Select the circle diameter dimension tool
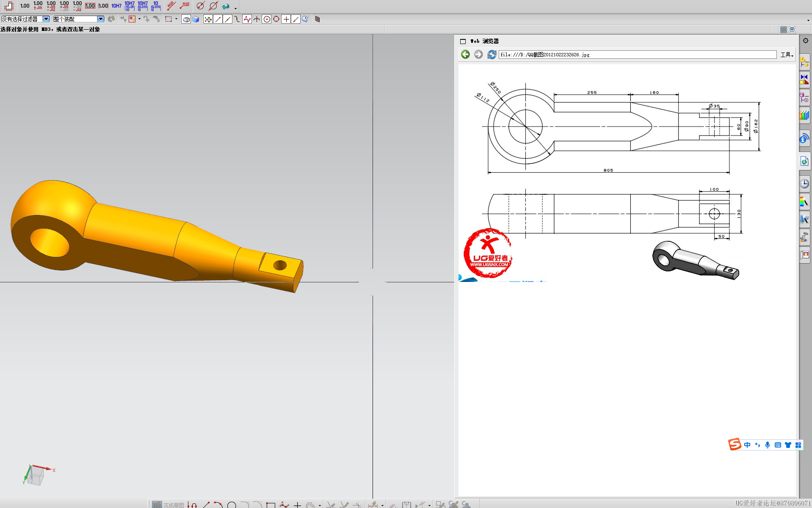This screenshot has width=812, height=508. 201,6
